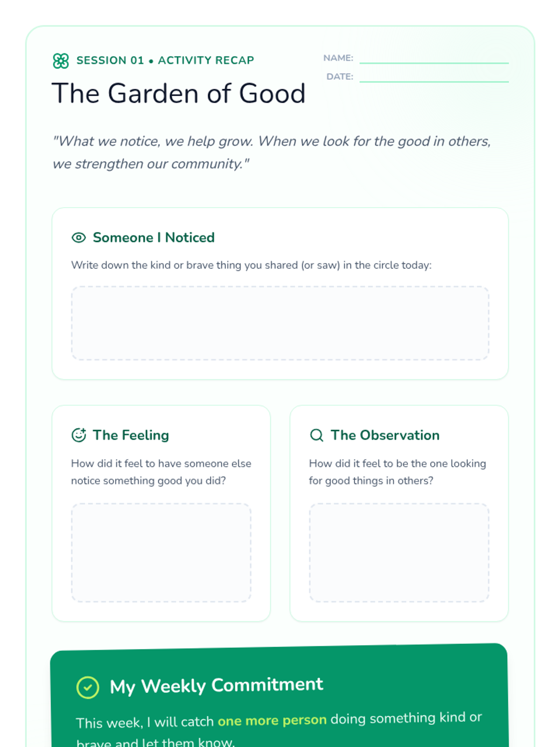560x747 pixels.
Task: Click the prompt about someone else noticing
Action: click(x=161, y=472)
